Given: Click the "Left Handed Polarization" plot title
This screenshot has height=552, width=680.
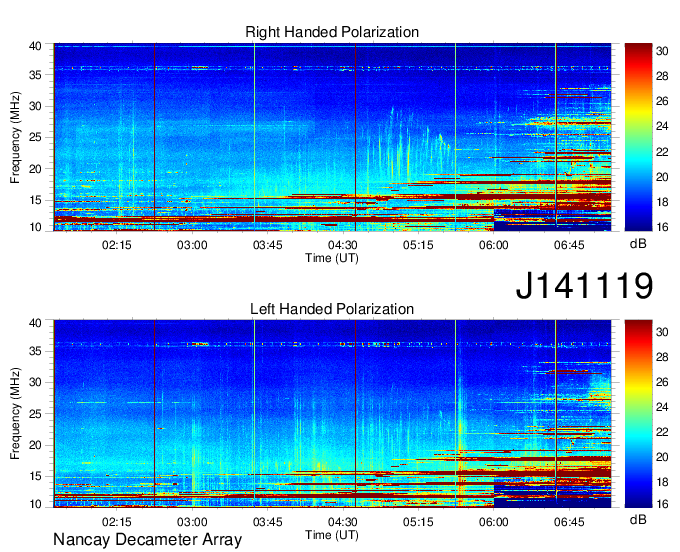Looking at the screenshot, I should pyautogui.click(x=332, y=309).
